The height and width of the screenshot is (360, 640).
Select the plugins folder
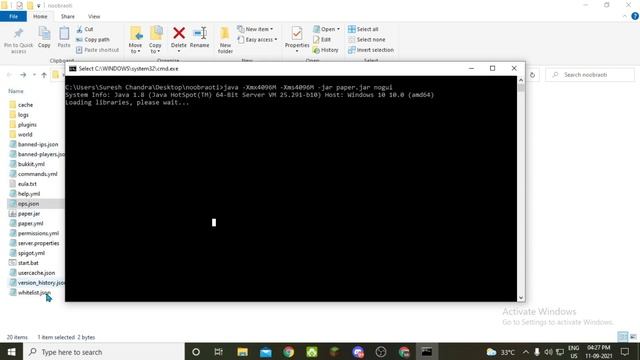tap(23, 124)
